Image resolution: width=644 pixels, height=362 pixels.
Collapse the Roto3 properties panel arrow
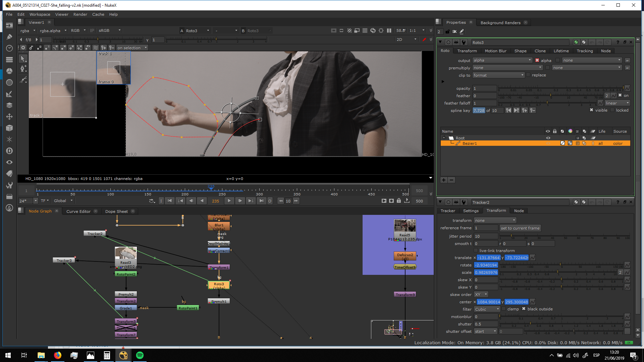[x=440, y=42]
